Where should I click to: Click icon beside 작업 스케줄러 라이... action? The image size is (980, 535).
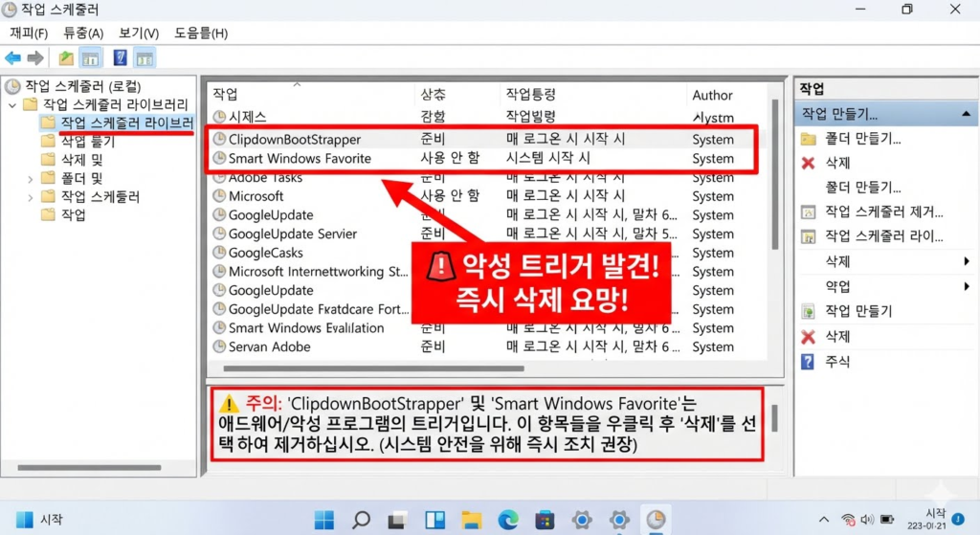[808, 237]
